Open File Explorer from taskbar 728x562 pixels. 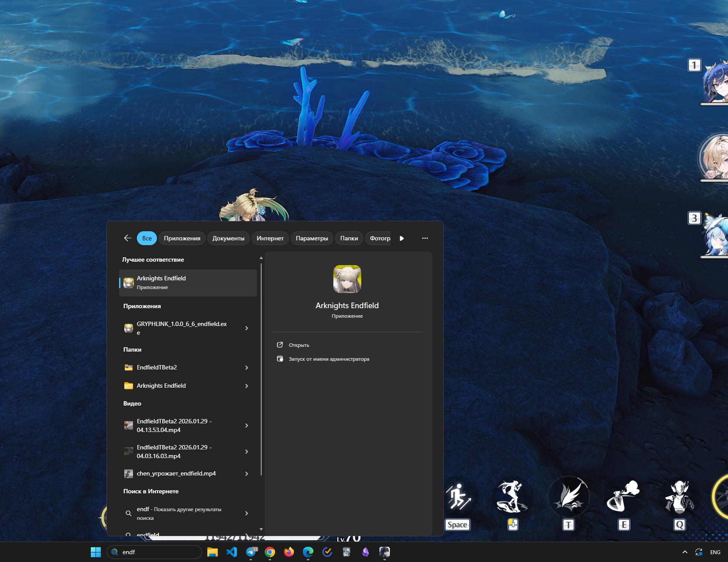click(x=213, y=552)
